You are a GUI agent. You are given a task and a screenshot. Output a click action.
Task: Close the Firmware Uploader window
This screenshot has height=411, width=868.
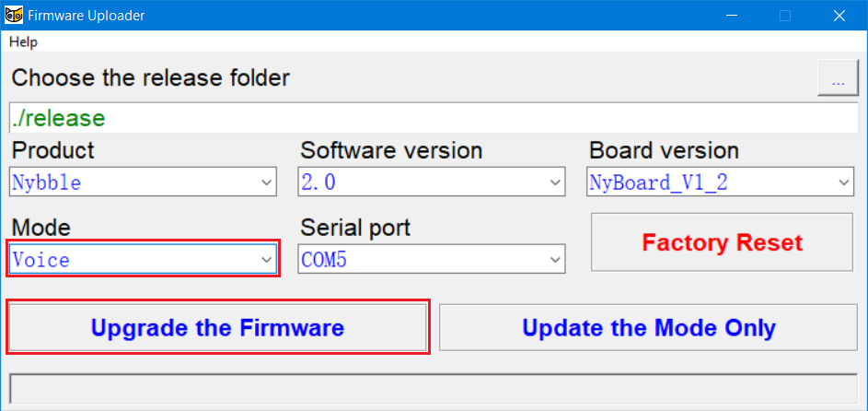tap(839, 16)
